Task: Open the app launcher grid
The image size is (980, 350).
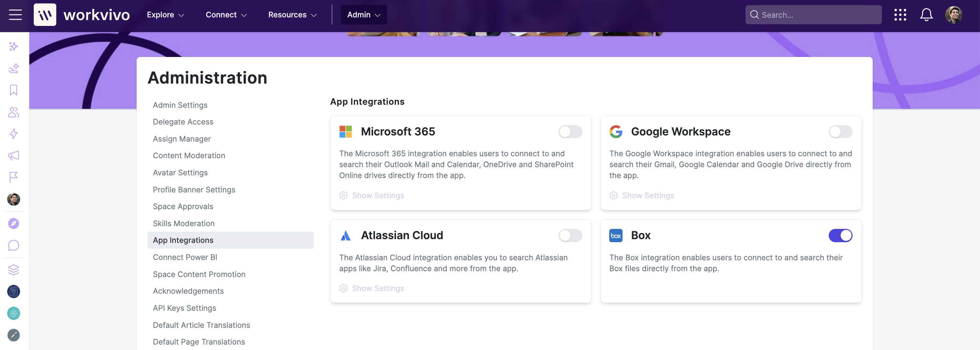Action: pos(900,15)
